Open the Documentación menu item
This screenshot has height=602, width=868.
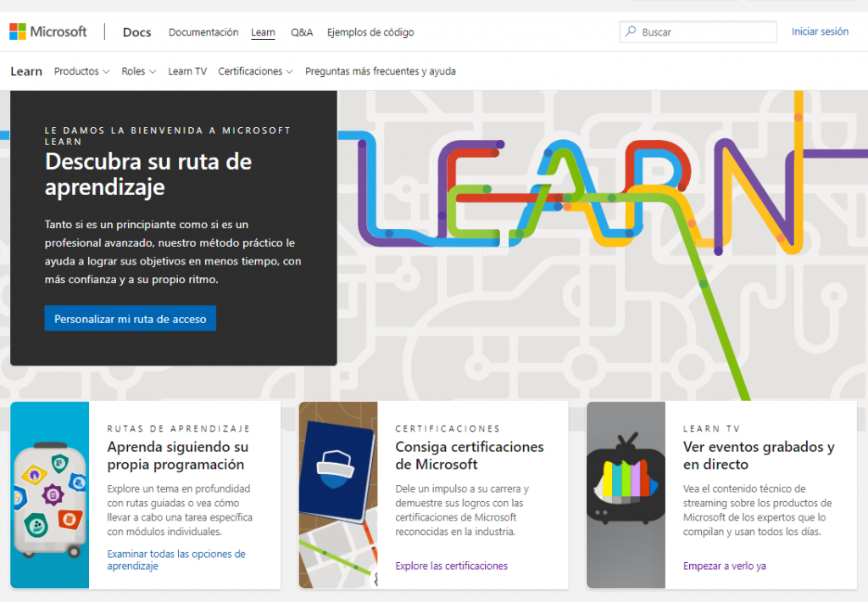[x=203, y=32]
